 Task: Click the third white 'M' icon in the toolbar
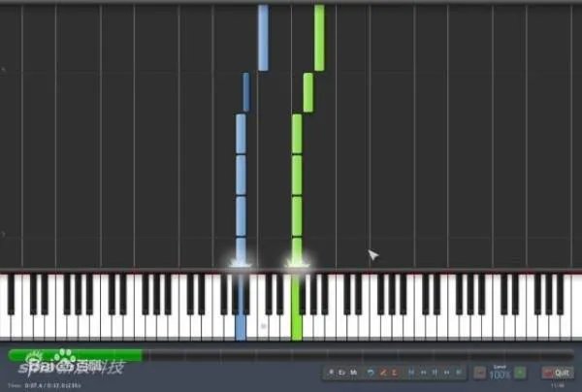tap(353, 373)
